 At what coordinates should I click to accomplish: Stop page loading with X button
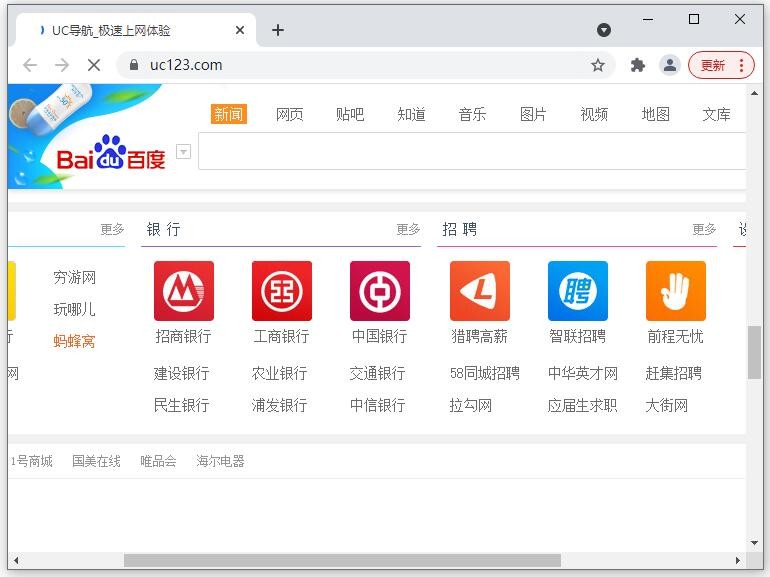click(x=93, y=65)
